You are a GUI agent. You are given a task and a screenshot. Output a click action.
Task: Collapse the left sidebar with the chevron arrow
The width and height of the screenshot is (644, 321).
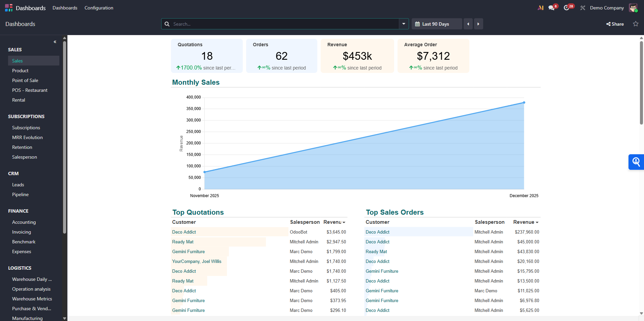55,42
